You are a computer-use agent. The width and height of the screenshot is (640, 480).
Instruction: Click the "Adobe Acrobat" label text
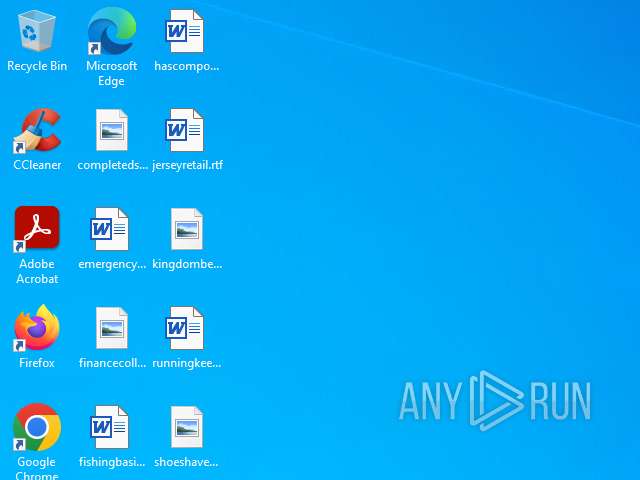[37, 271]
